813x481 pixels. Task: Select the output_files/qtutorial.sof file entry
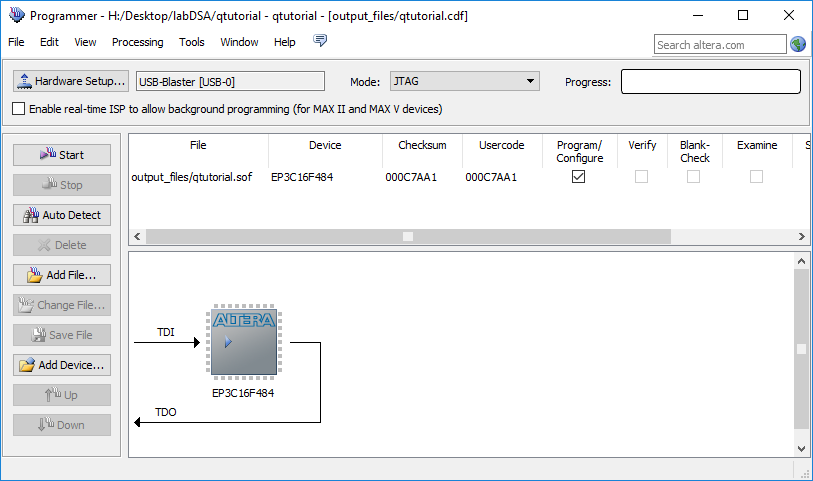click(192, 177)
